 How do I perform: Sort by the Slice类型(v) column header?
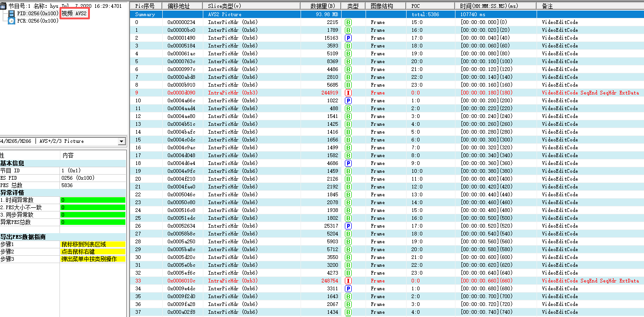252,6
